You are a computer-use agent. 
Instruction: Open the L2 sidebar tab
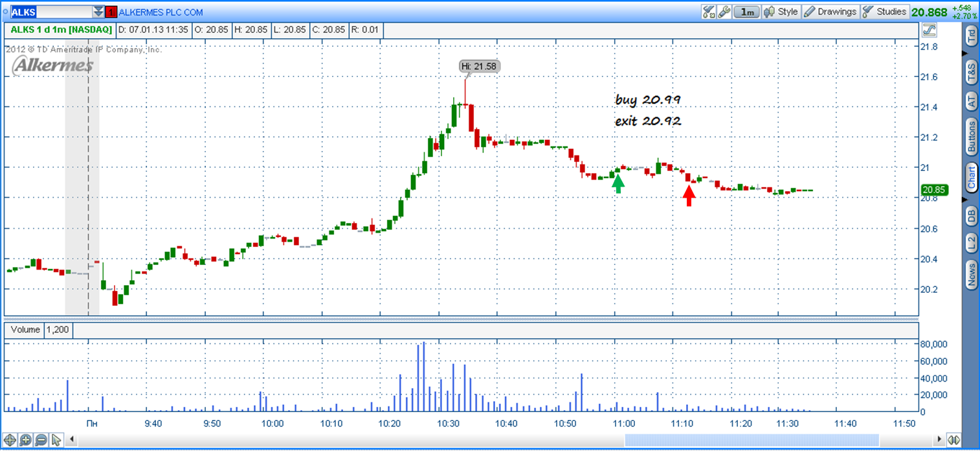[971, 244]
